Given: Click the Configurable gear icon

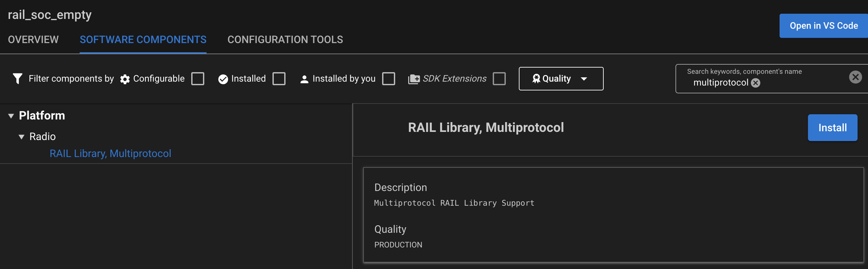Looking at the screenshot, I should coord(125,79).
